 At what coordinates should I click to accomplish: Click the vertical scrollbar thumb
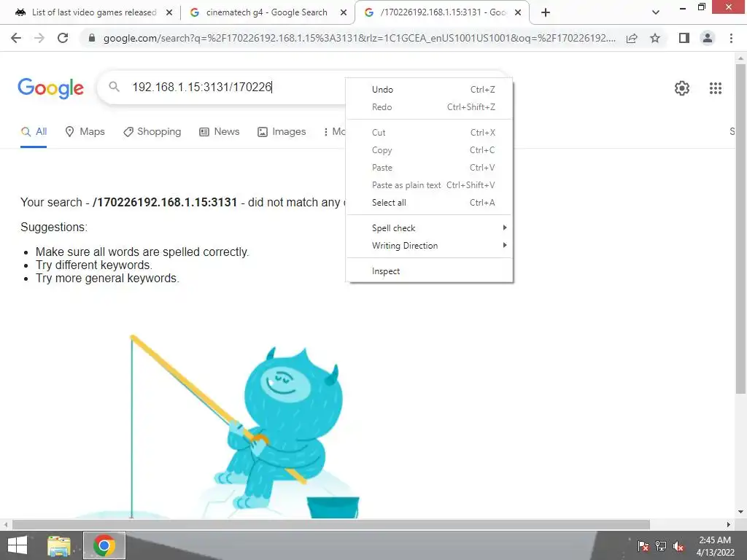click(x=740, y=228)
